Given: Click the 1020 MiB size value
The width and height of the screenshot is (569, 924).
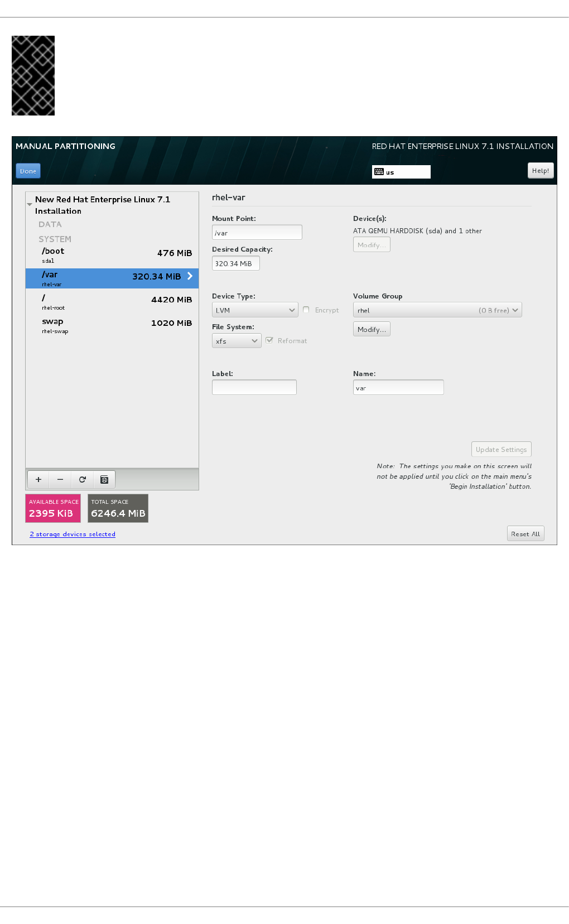Looking at the screenshot, I should [x=171, y=323].
